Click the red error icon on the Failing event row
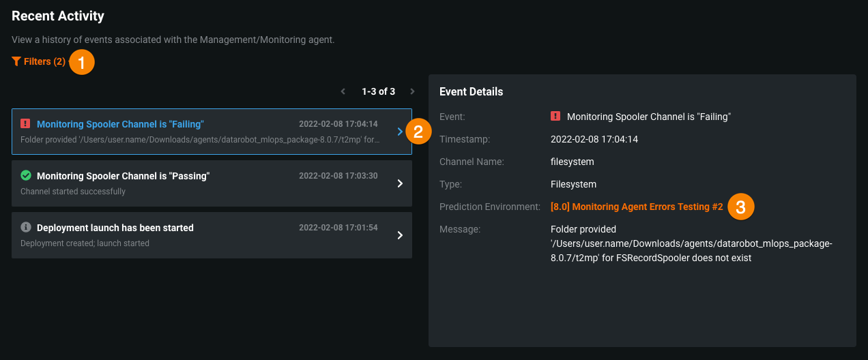868x360 pixels. coord(26,123)
